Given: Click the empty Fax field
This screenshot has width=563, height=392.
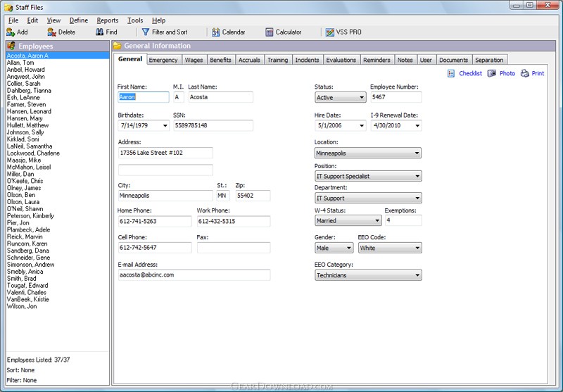Looking at the screenshot, I should point(234,247).
